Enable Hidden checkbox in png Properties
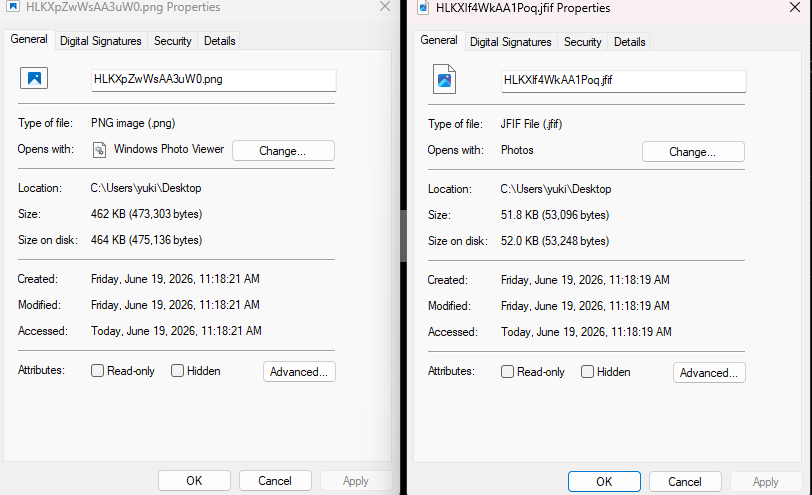The image size is (812, 495). [x=177, y=371]
